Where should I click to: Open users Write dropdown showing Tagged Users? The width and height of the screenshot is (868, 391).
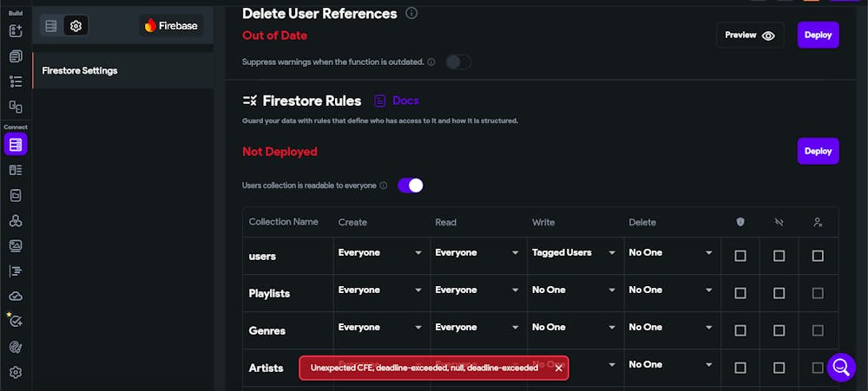coord(574,253)
